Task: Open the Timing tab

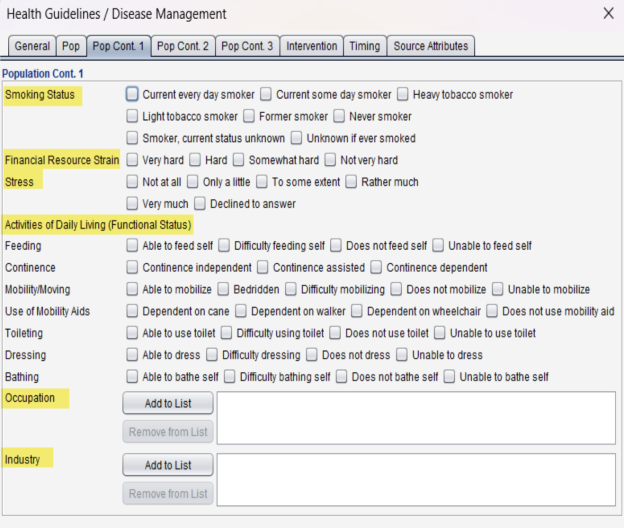Action: 364,46
